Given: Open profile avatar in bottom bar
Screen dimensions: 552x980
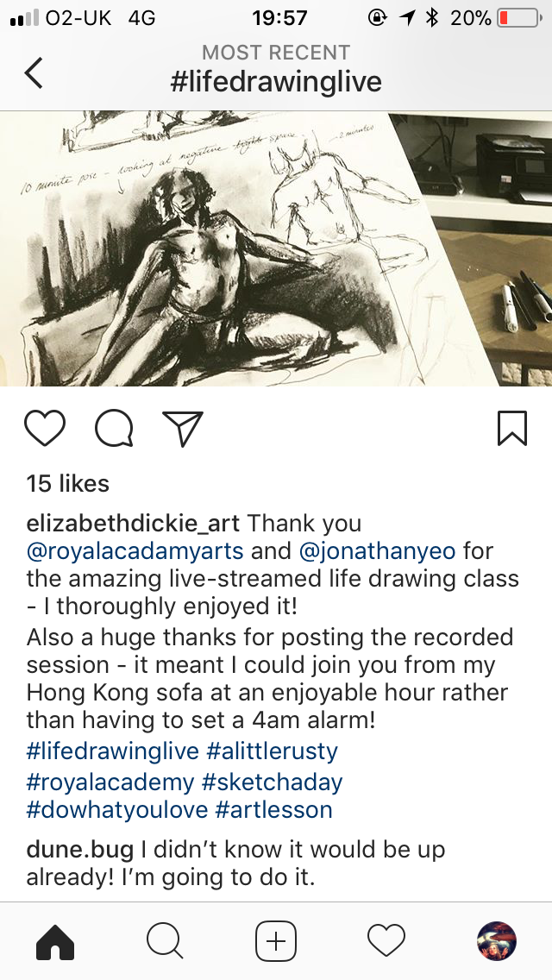Looking at the screenshot, I should [497, 941].
